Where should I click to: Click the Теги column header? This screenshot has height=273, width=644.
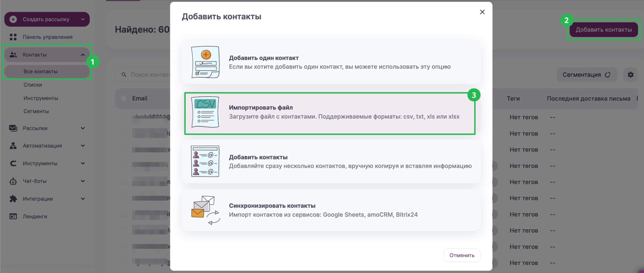513,98
